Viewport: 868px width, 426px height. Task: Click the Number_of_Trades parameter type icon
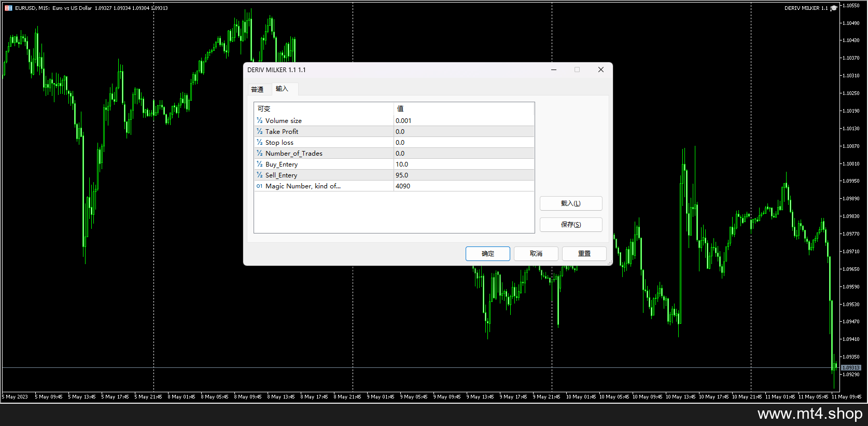pos(259,153)
